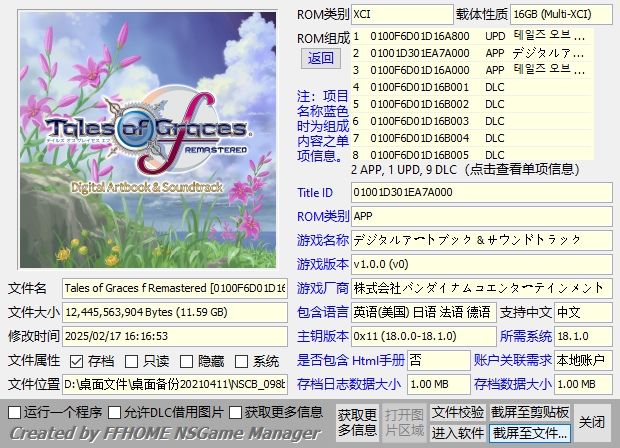Viewport: 620px width, 448px height.
Task: Select ROM row 1 UPD 0100F6D01D16A800
Action: point(472,36)
